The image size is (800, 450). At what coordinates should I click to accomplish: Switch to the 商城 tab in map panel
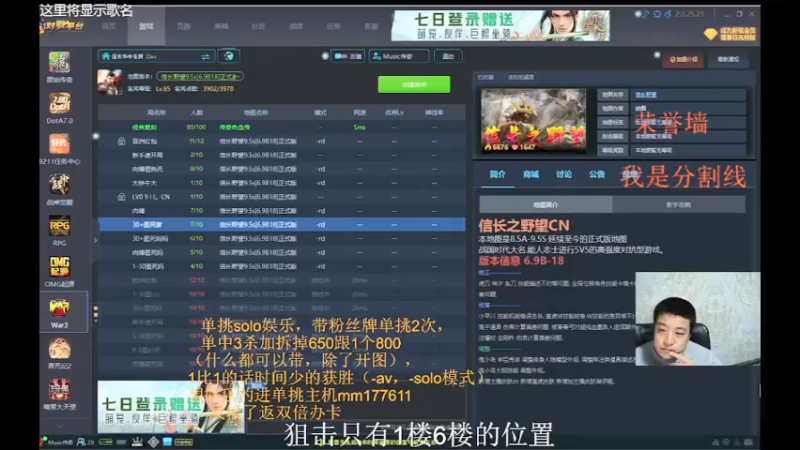tap(531, 174)
